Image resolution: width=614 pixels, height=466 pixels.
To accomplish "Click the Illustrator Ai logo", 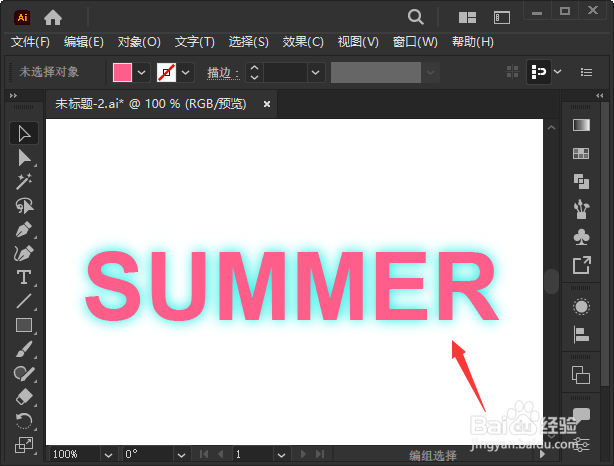I will [22, 18].
